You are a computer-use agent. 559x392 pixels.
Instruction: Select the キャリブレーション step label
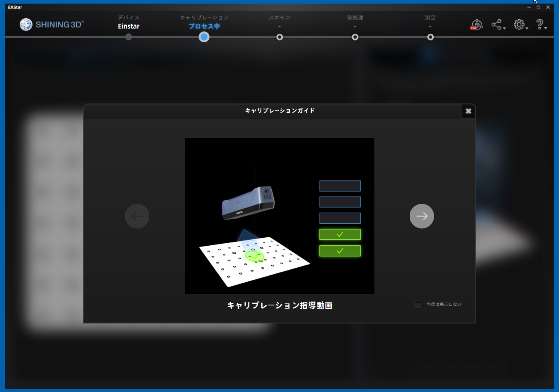204,18
